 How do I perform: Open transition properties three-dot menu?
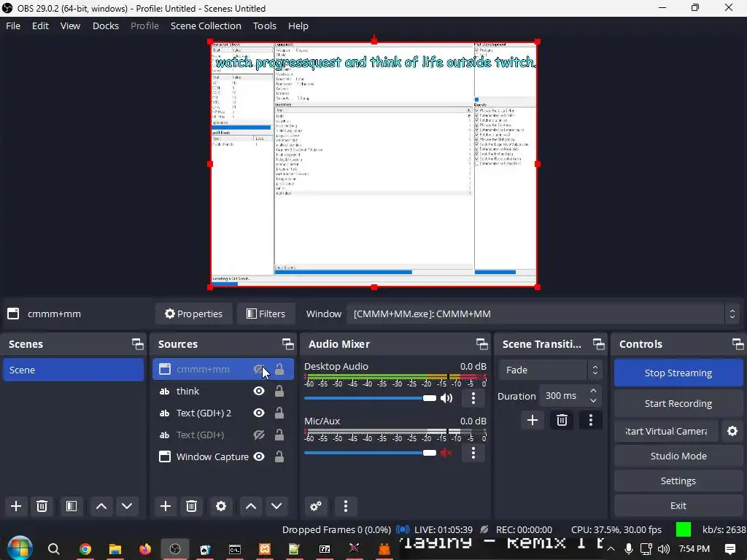pyautogui.click(x=591, y=420)
